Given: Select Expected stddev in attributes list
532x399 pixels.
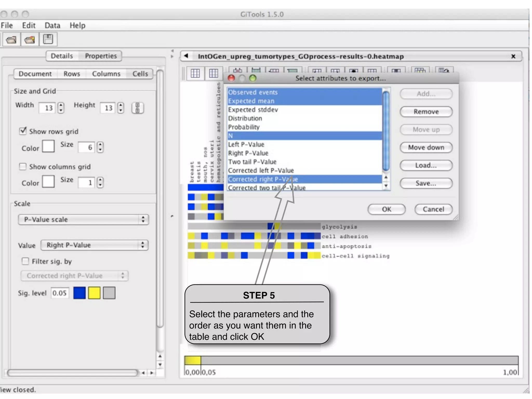Looking at the screenshot, I should coord(305,110).
